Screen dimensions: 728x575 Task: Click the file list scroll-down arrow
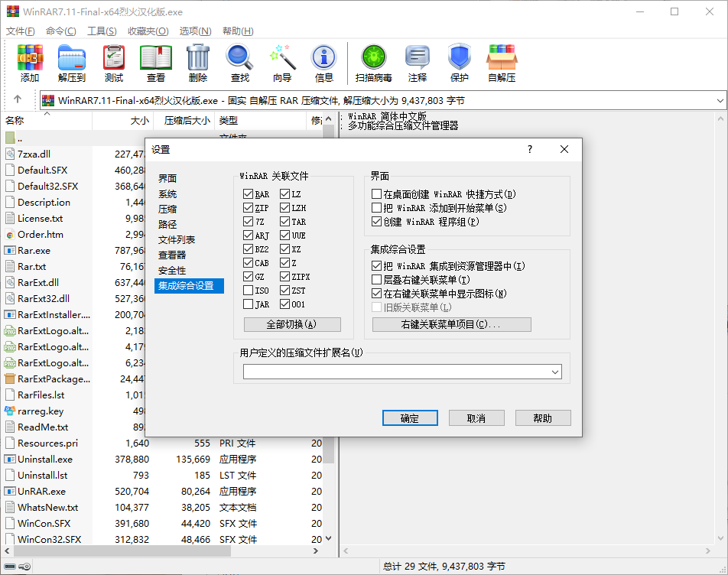click(x=328, y=538)
